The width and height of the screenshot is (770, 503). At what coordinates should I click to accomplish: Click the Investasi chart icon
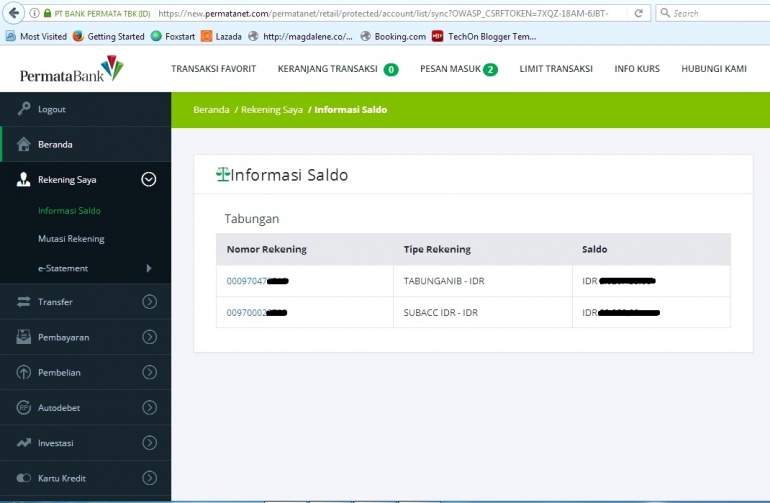(24, 443)
